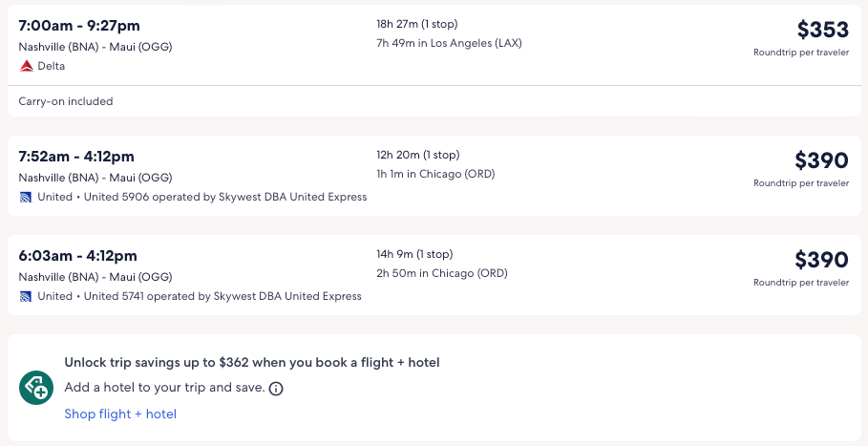
Task: Click the 1h 1m in Chicago layover text
Action: [x=435, y=174]
